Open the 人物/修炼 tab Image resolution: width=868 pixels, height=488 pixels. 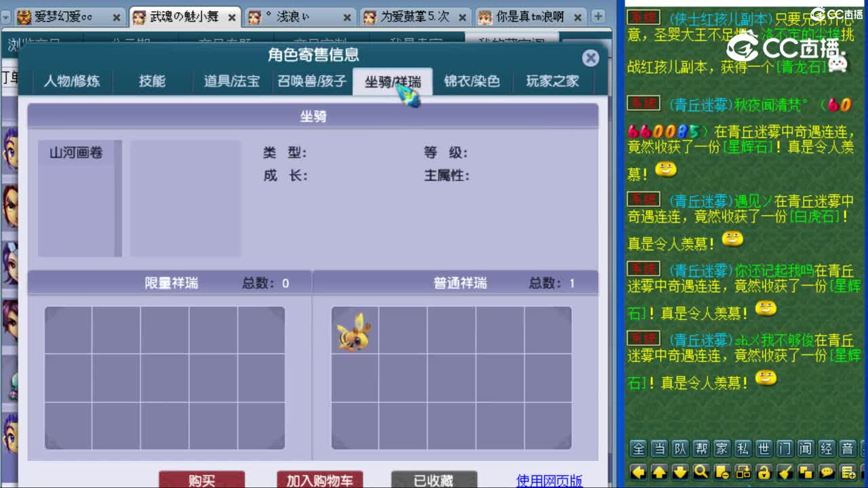72,81
